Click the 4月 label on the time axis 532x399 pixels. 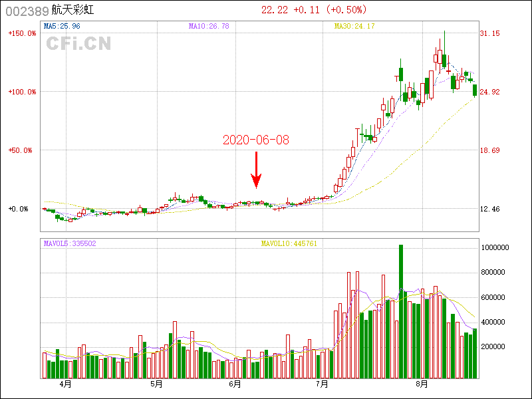65,384
